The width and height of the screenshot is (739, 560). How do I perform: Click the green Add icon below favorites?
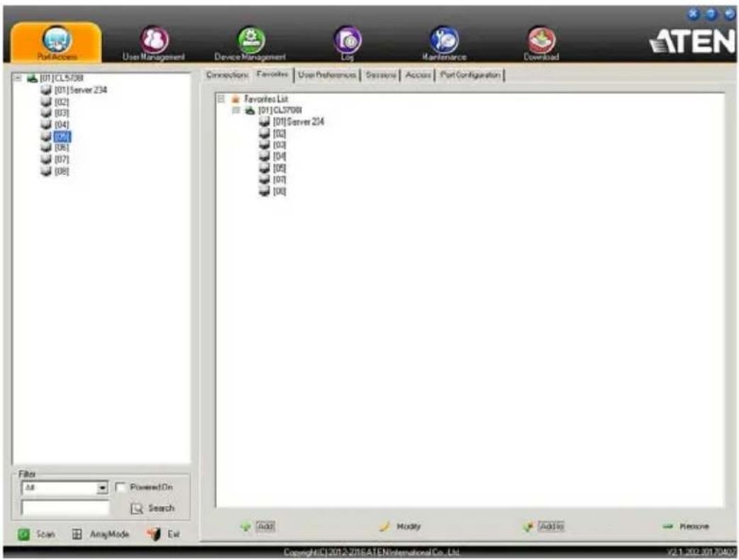coord(245,527)
